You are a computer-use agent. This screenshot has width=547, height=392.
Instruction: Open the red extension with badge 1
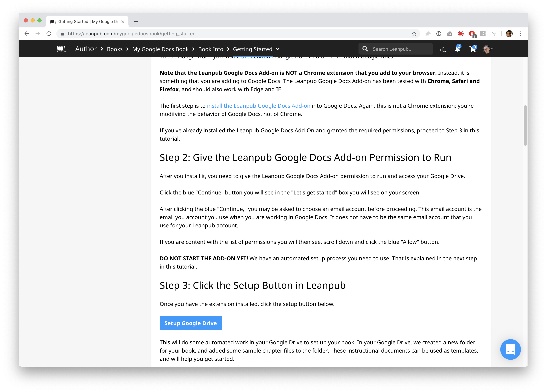tap(472, 34)
